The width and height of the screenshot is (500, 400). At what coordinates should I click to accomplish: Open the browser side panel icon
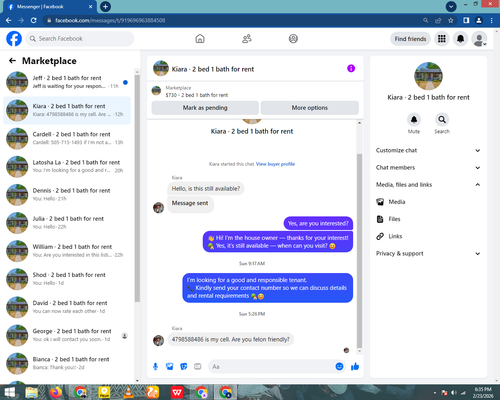point(466,20)
